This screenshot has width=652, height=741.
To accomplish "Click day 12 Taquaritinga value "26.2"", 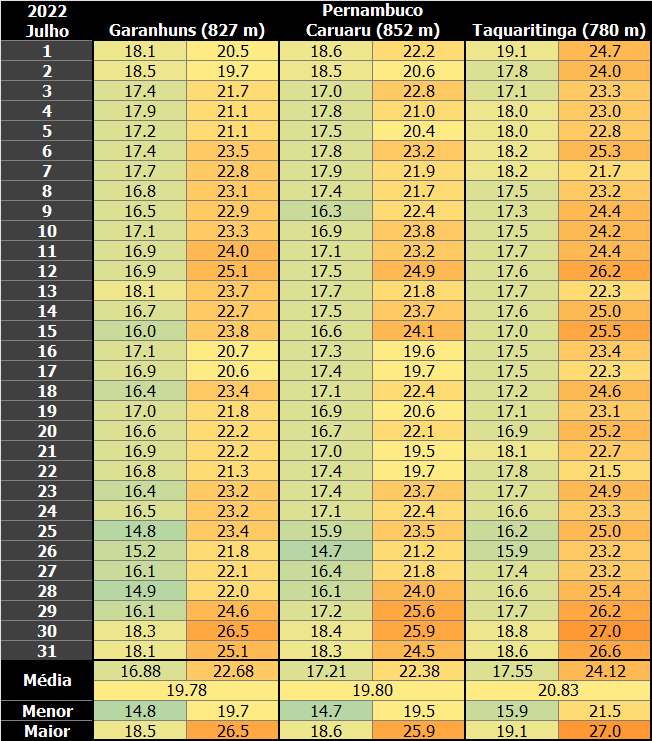I will tap(605, 271).
